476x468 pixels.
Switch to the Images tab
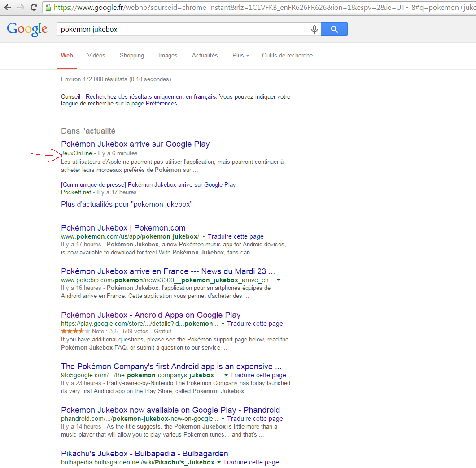(x=168, y=56)
